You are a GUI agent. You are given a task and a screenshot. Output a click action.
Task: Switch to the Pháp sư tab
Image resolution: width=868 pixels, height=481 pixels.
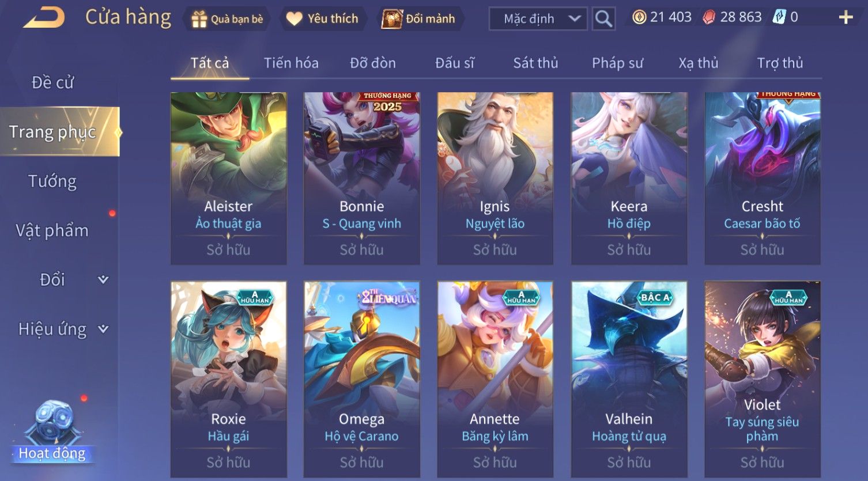[617, 63]
